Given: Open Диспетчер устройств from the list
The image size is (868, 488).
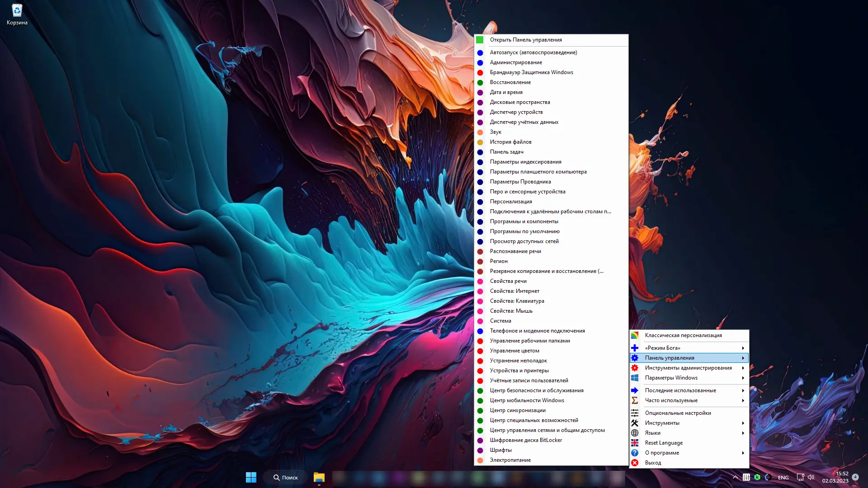Looking at the screenshot, I should pyautogui.click(x=516, y=112).
